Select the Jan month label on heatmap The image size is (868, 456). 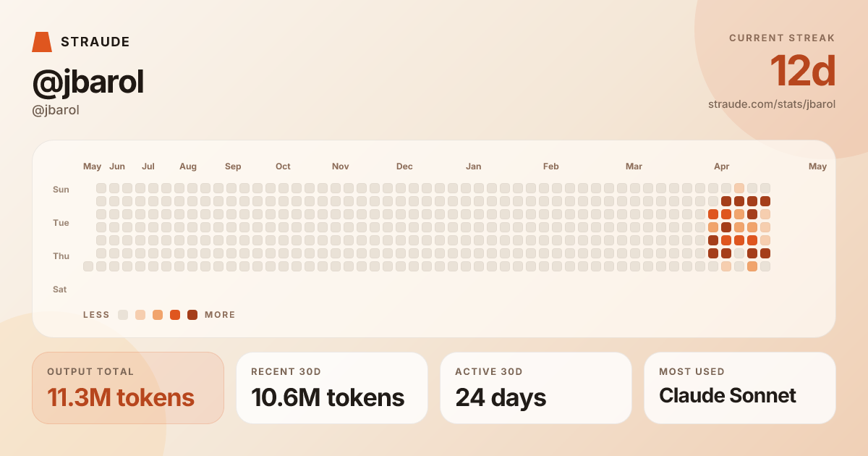473,166
